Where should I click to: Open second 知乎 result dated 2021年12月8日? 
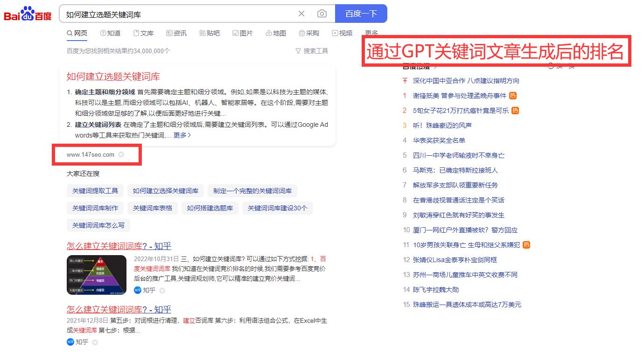pyautogui.click(x=119, y=309)
